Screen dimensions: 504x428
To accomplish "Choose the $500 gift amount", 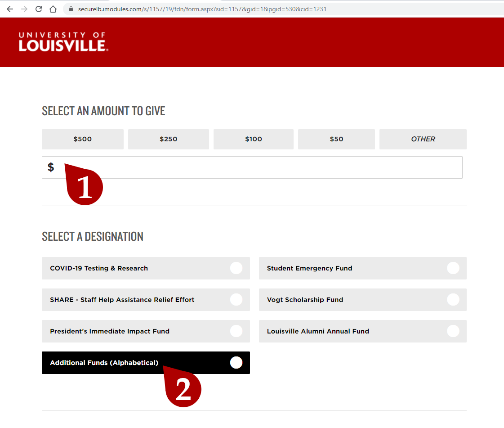I will 83,139.
